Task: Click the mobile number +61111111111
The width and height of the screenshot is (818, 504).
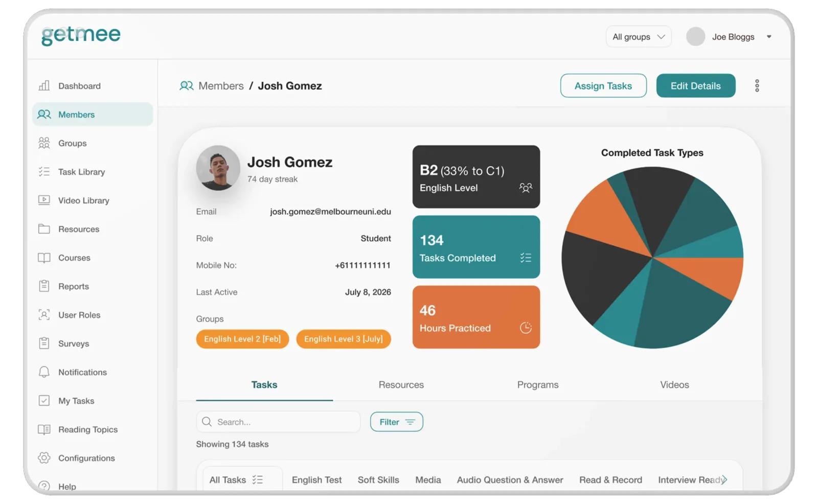Action: 362,265
